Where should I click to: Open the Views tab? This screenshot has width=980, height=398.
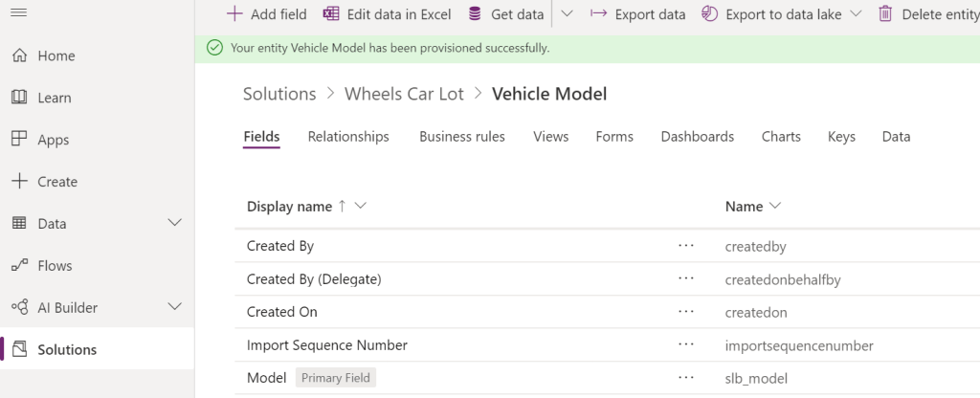[x=551, y=137]
